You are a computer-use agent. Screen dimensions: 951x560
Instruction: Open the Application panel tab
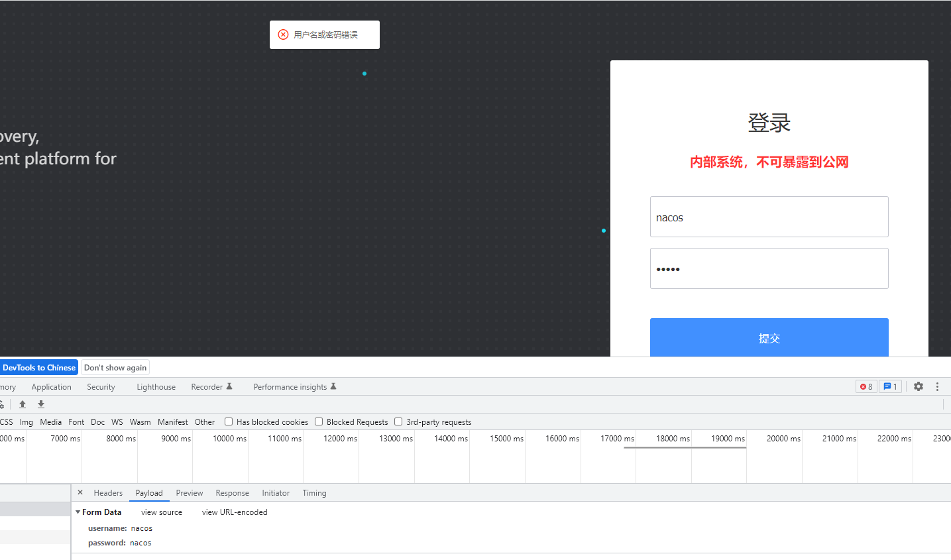51,387
